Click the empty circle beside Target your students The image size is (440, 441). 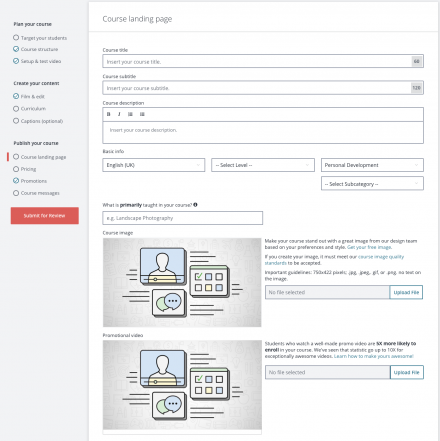point(16,37)
